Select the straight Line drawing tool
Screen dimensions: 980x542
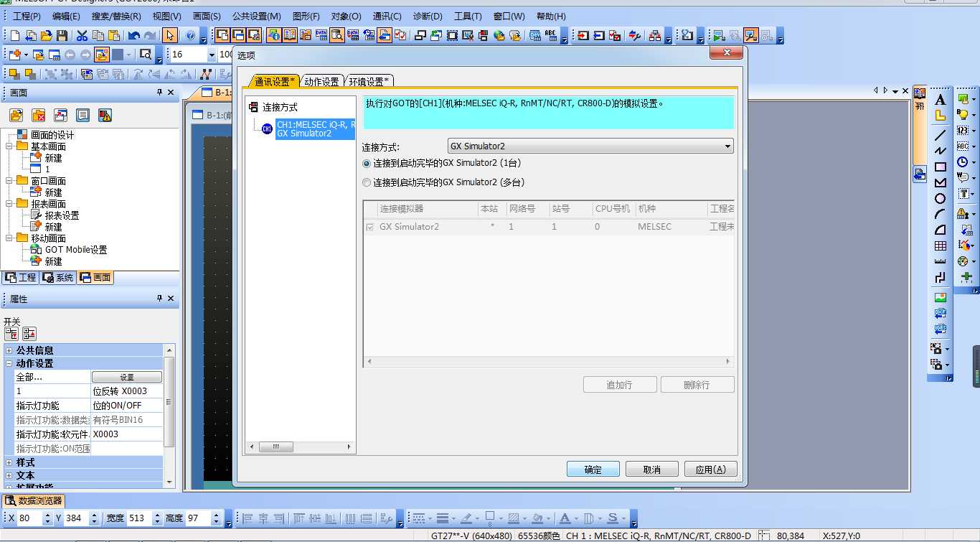coord(941,134)
